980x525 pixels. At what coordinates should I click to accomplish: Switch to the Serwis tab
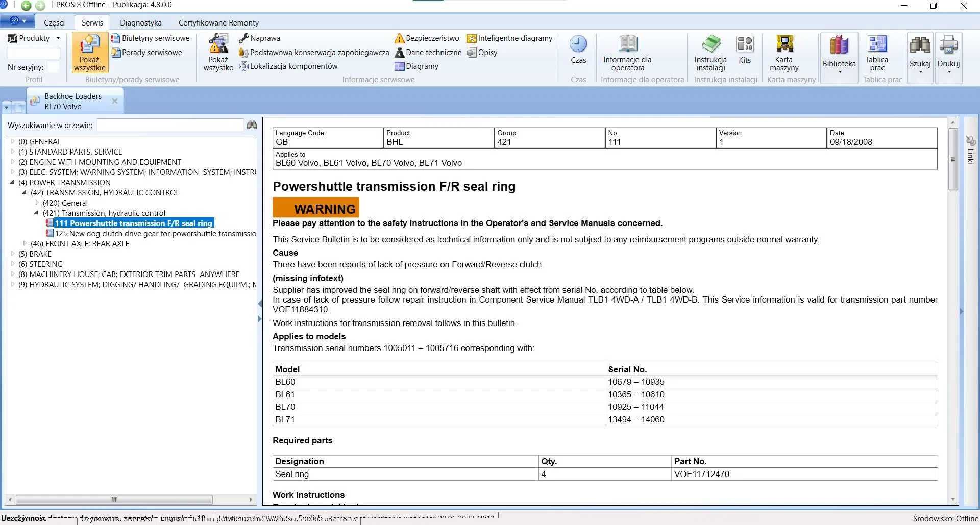(x=92, y=22)
